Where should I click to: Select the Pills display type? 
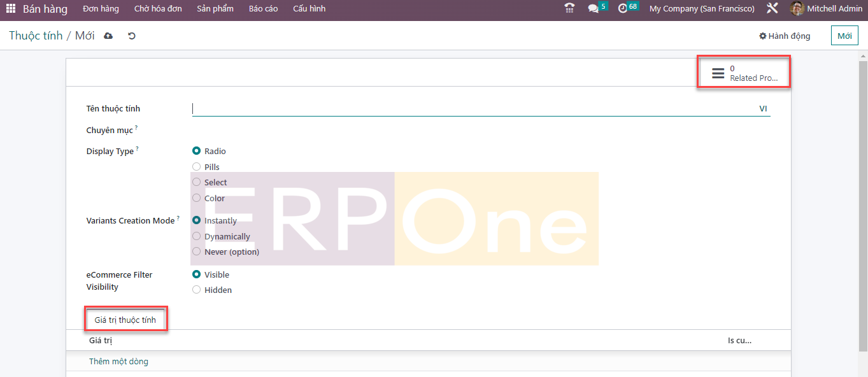pos(197,167)
